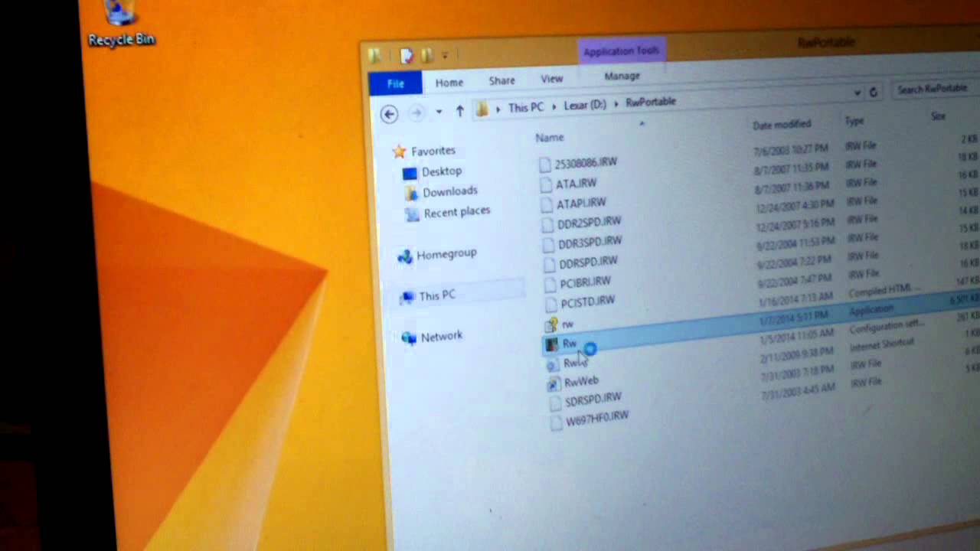Select the RwWeb internet shortcut
This screenshot has width=980, height=551.
pos(581,380)
